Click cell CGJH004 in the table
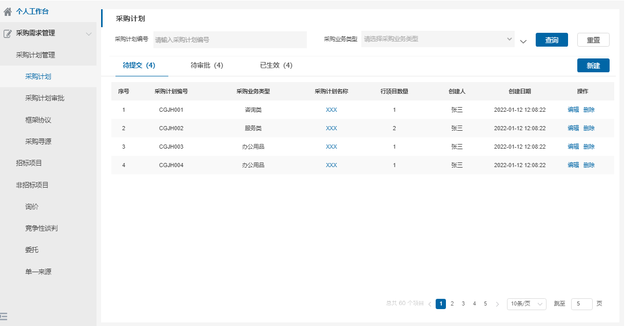This screenshot has height=326, width=644. point(171,165)
